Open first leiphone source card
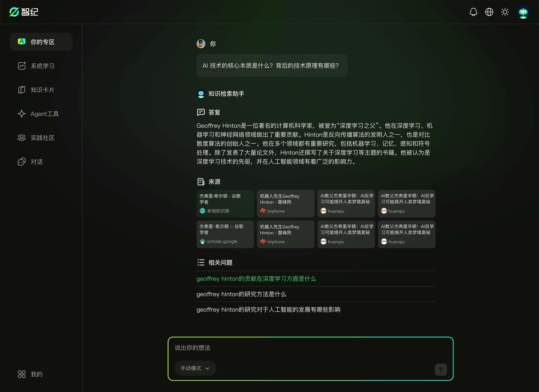The height and width of the screenshot is (392, 539). click(x=286, y=203)
